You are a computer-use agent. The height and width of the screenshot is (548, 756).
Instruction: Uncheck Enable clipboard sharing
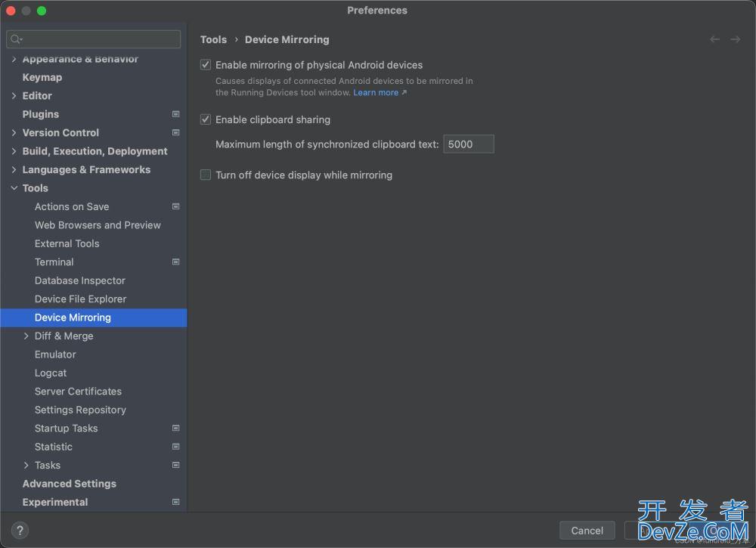[206, 119]
